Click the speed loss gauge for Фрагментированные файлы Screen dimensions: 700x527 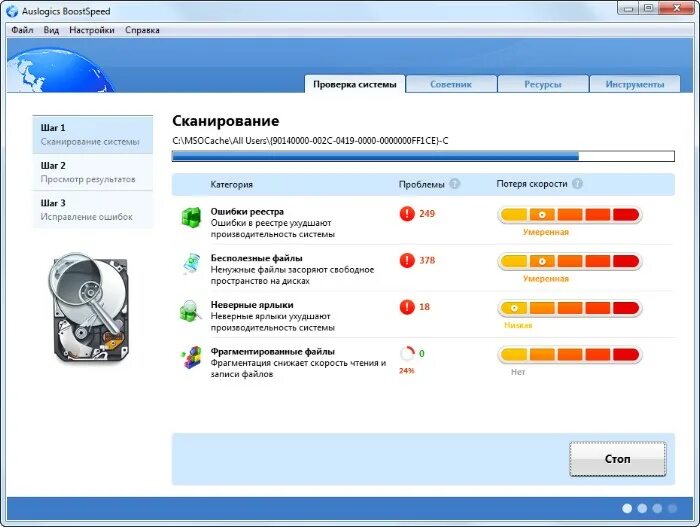570,355
